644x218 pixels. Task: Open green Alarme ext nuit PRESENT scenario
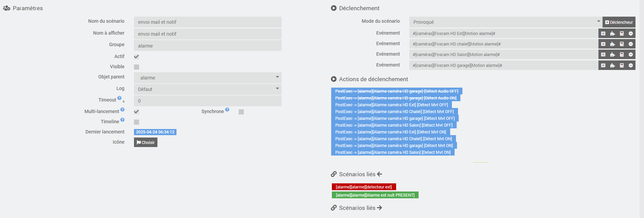click(375, 195)
